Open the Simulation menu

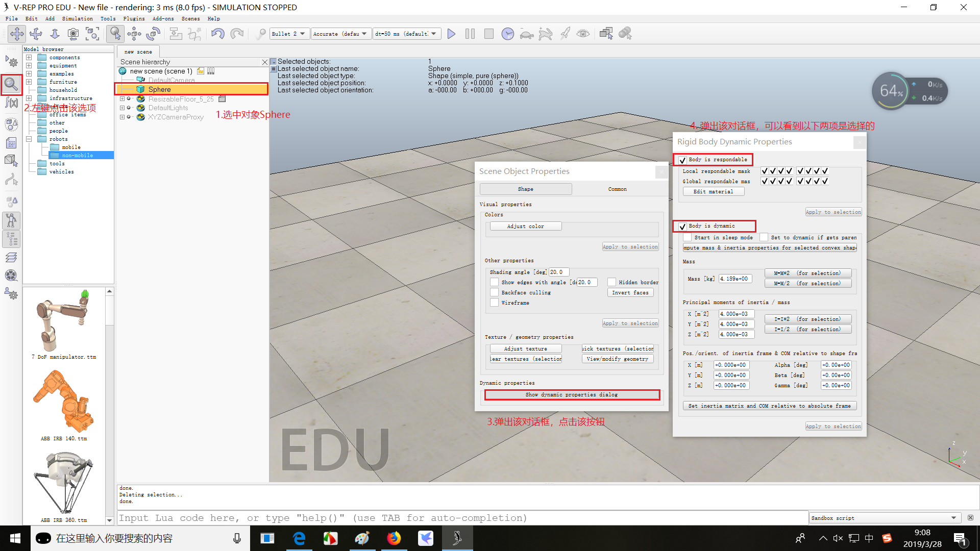[77, 18]
